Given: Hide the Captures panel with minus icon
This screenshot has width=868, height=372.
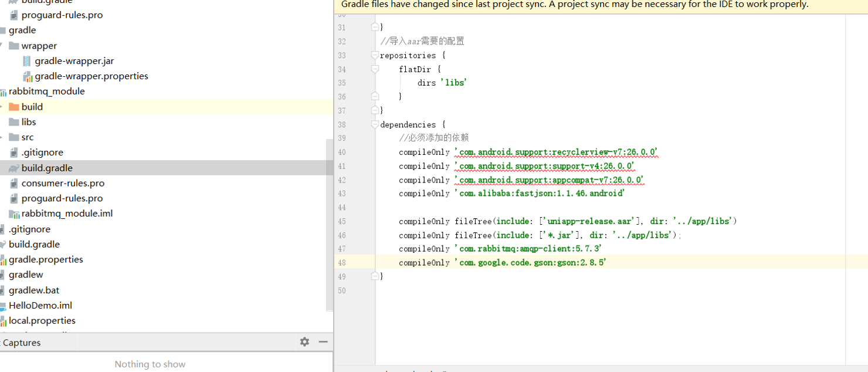Looking at the screenshot, I should point(323,341).
